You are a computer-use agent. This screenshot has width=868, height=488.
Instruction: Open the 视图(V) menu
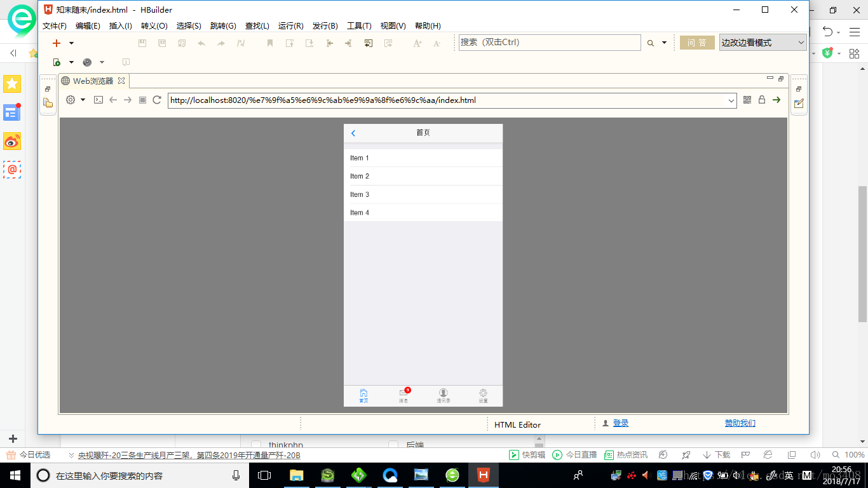pos(393,26)
